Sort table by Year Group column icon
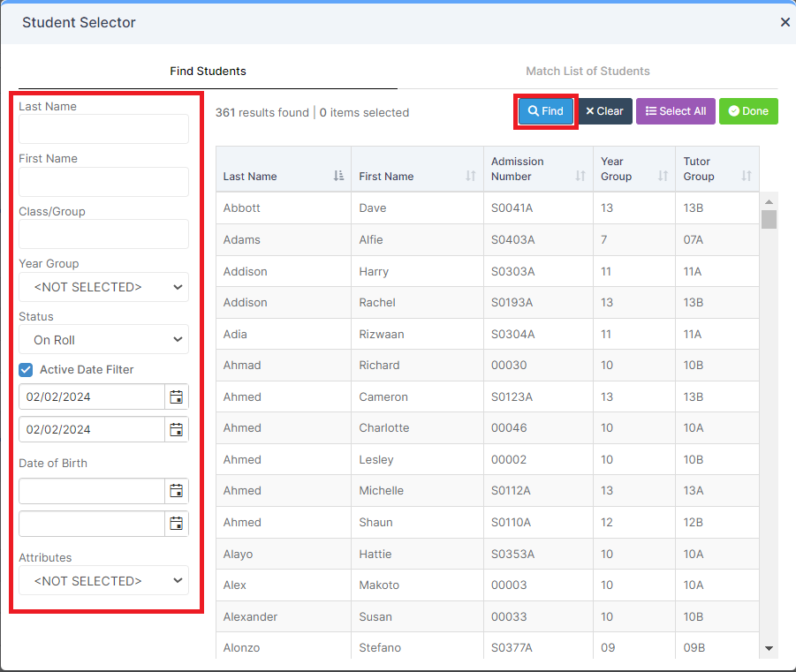The height and width of the screenshot is (672, 796). click(x=663, y=176)
